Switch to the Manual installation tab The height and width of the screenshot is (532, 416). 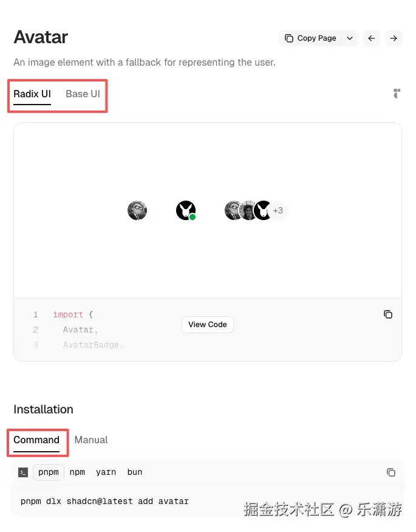(x=90, y=440)
